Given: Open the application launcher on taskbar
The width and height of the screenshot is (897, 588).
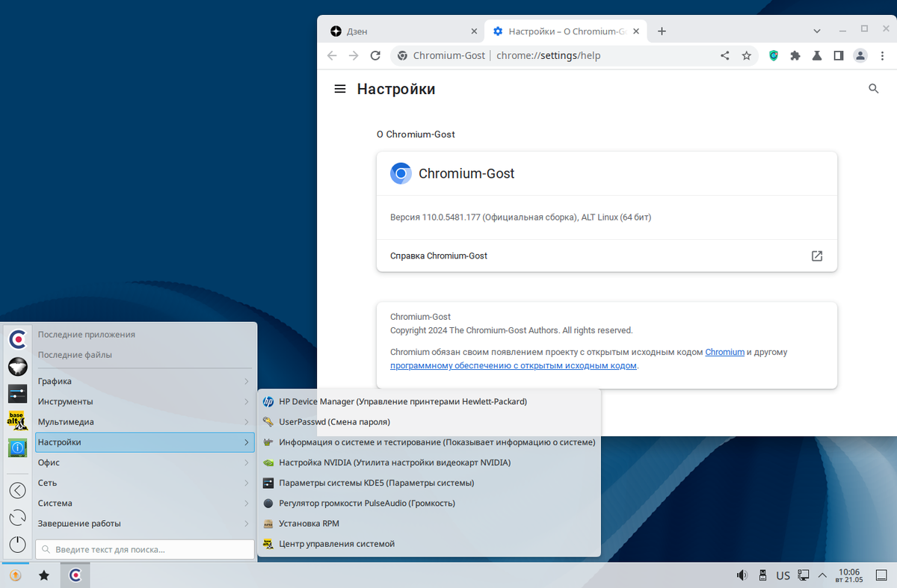Looking at the screenshot, I should pos(15,575).
